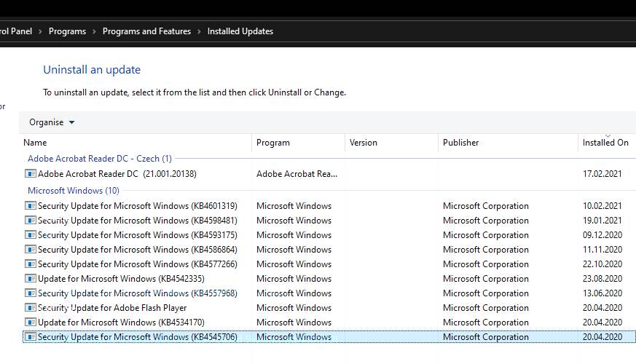Select Security Update KB4598481 row
This screenshot has width=636, height=364.
click(x=329, y=220)
